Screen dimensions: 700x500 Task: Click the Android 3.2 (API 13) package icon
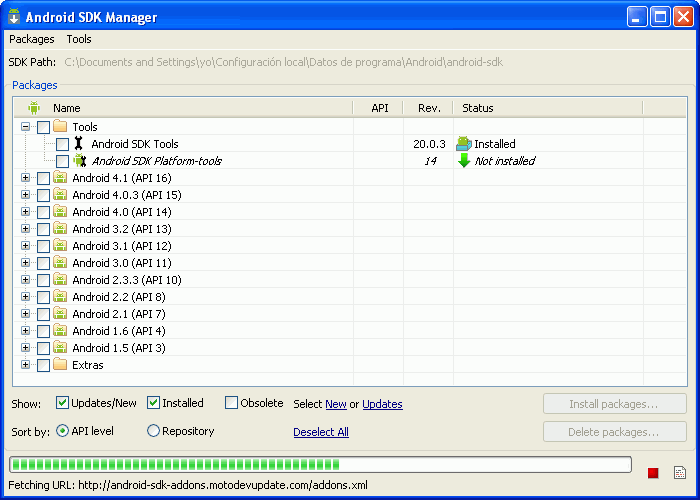60,228
